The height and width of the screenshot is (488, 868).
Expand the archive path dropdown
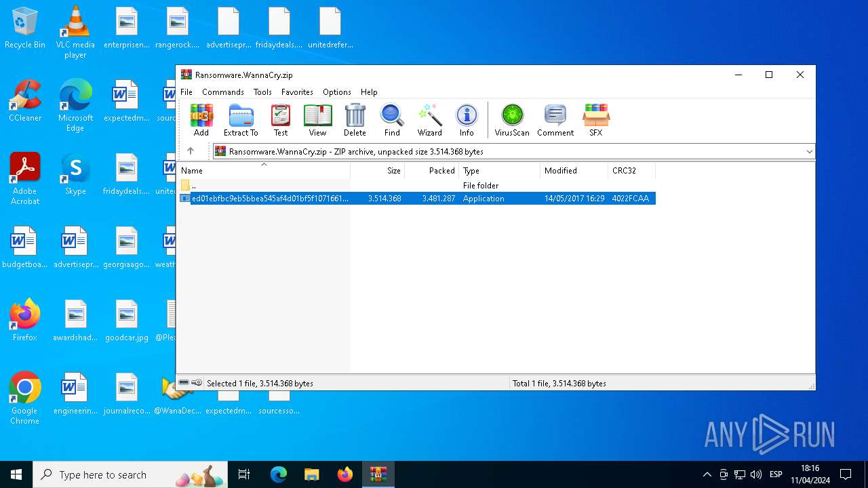pyautogui.click(x=809, y=152)
